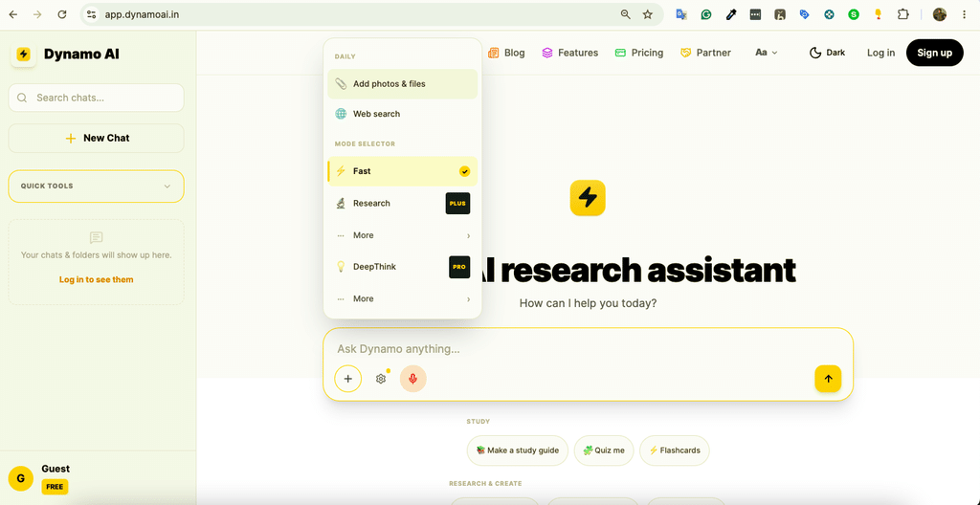Toggle Dark theme

828,53
